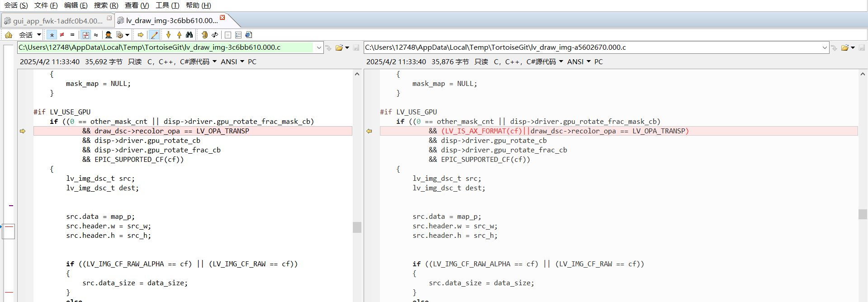Open Rules referee icon

tap(109, 35)
